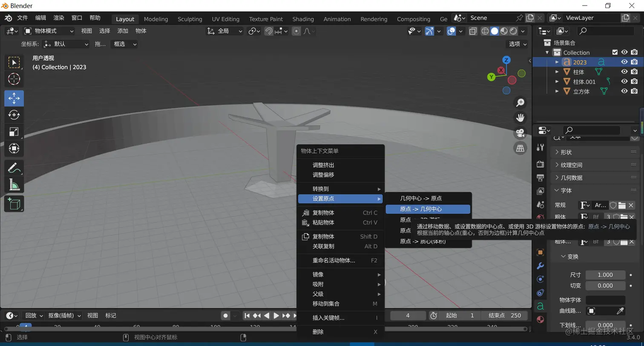Select the Add Cube tool
The image size is (644, 346).
pyautogui.click(x=14, y=204)
